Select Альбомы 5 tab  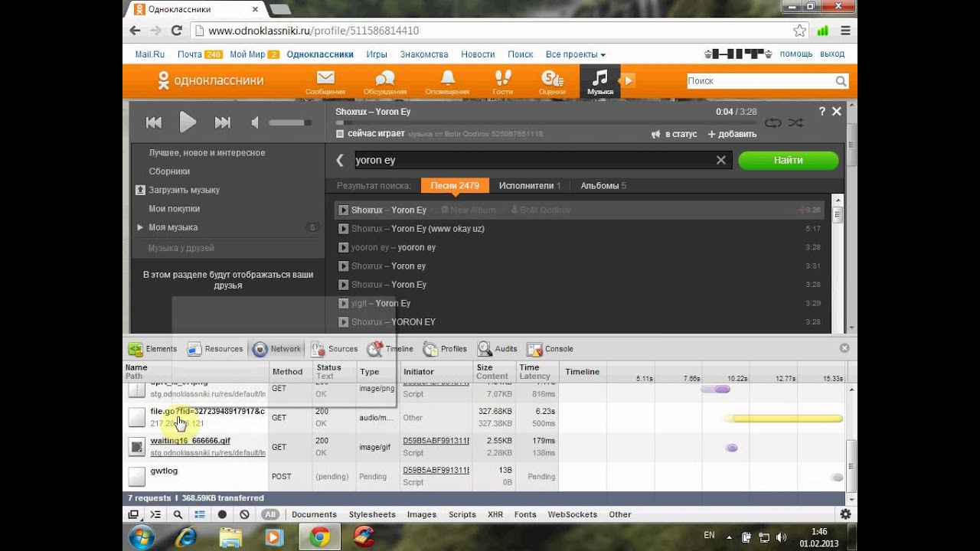(603, 185)
